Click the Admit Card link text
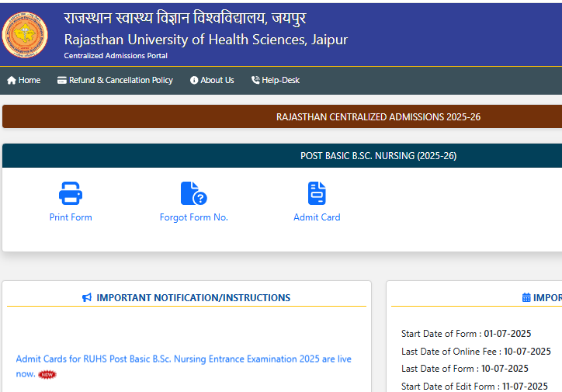 tap(317, 217)
